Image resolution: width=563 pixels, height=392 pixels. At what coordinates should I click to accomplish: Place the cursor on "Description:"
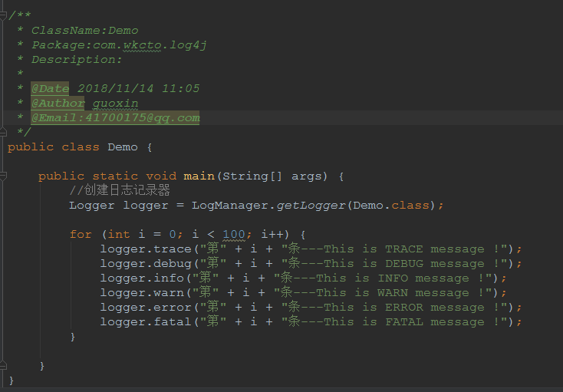[x=77, y=60]
